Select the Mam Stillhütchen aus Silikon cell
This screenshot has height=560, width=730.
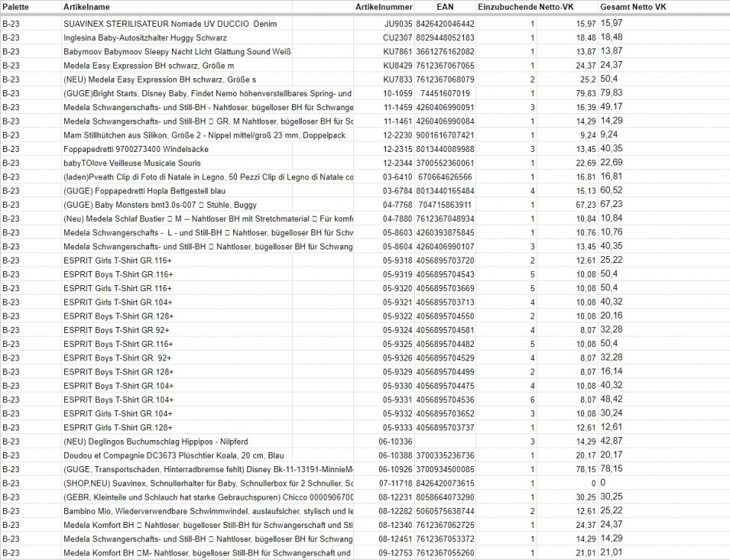coord(206,136)
